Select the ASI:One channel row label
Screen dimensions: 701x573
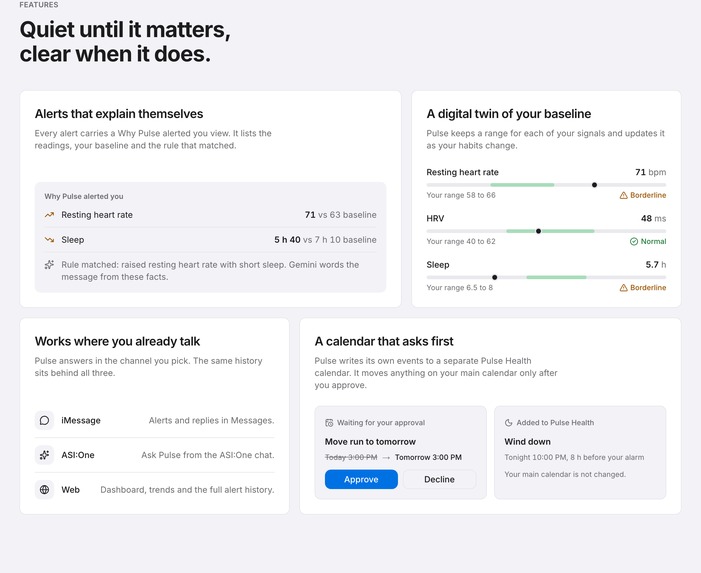click(x=78, y=455)
